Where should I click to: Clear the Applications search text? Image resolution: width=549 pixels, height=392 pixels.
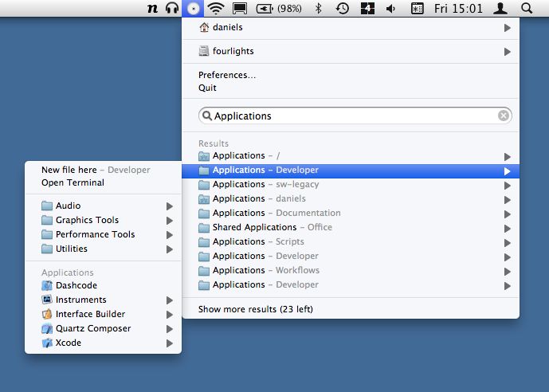coord(504,116)
